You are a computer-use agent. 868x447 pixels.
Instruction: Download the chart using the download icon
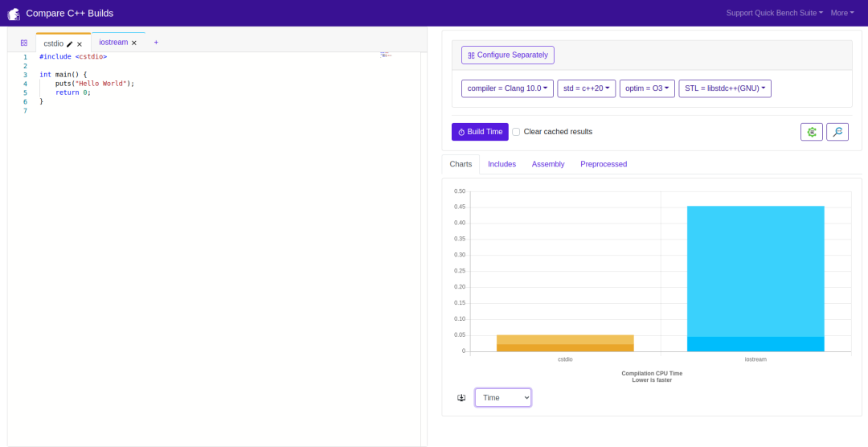[x=461, y=398]
